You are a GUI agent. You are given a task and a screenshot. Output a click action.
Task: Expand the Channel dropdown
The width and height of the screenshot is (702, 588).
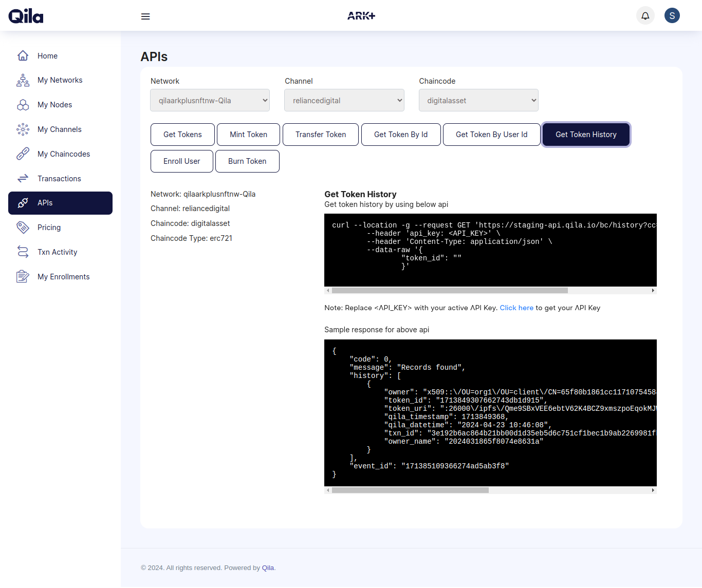coord(344,100)
